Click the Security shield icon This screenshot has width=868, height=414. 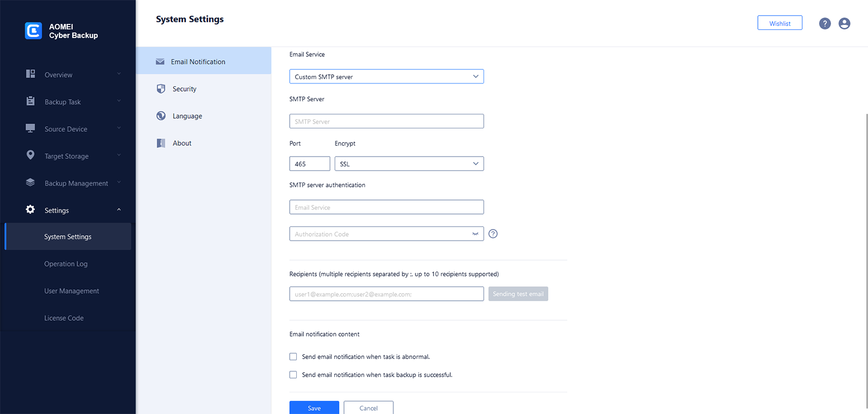coord(161,89)
